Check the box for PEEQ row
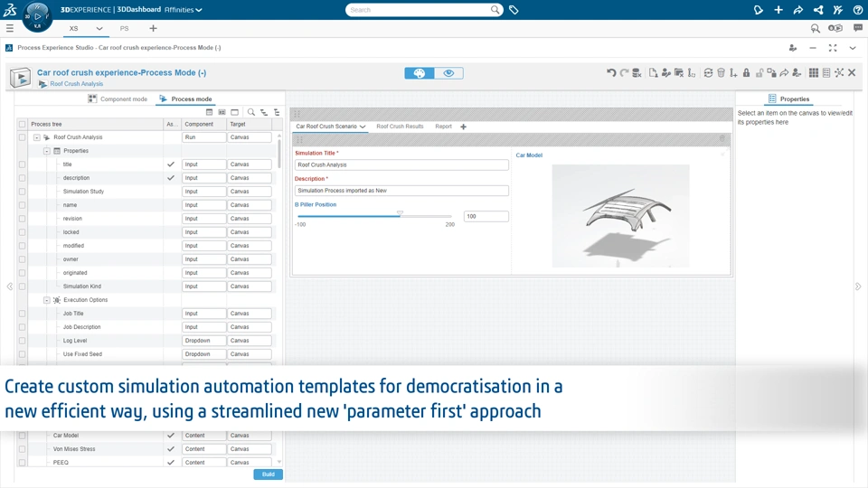868x488 pixels. pos(22,463)
